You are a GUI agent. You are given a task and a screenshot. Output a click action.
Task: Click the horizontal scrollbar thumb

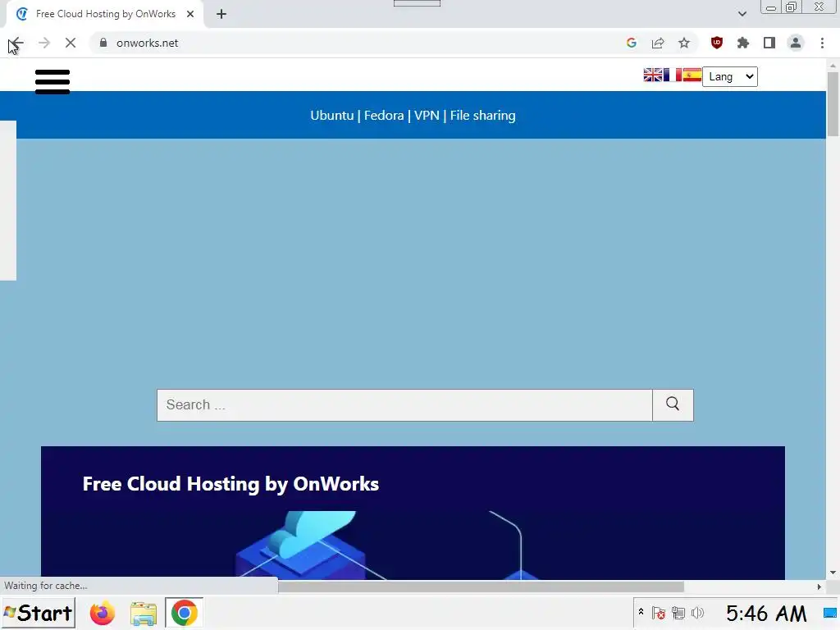point(481,587)
